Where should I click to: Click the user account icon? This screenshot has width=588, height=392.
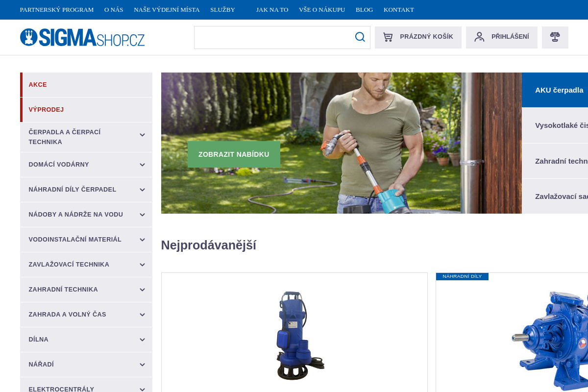tap(479, 37)
